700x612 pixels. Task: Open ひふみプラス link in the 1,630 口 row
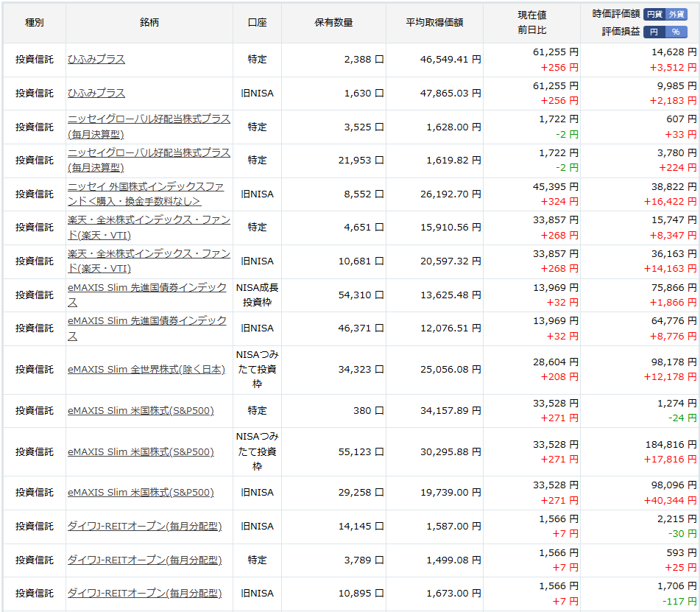[x=96, y=94]
